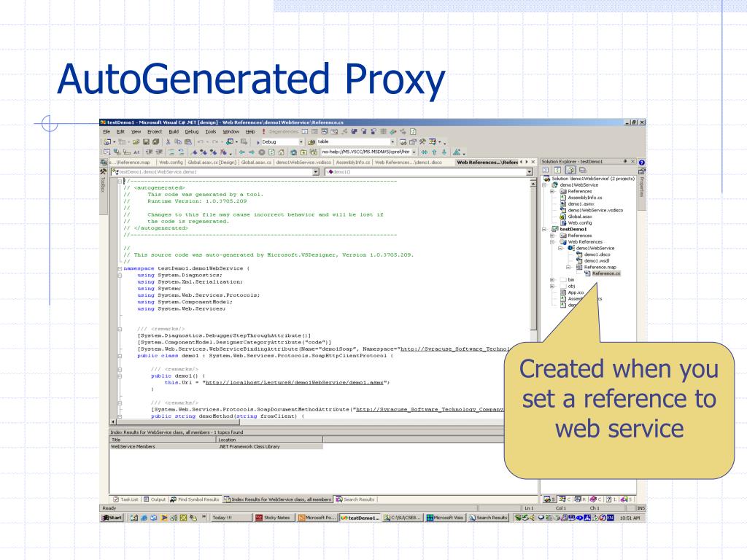Click the web Back arrow icon
Screen dimensions: 747x560
pos(242,152)
